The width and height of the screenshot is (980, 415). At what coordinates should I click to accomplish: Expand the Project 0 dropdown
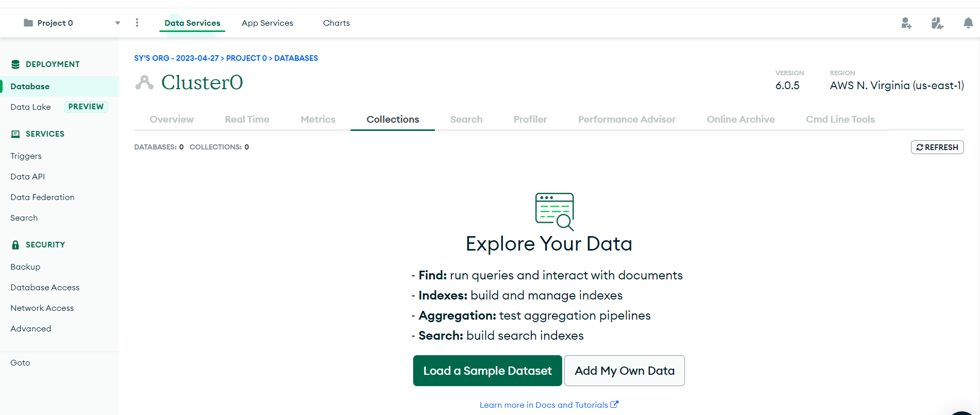[118, 23]
